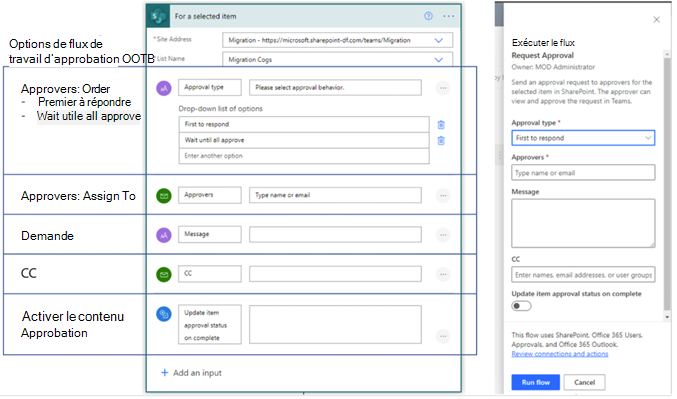Close the Exécuter le flux panel
Viewport: 677px width, 399px height.
pos(657,20)
